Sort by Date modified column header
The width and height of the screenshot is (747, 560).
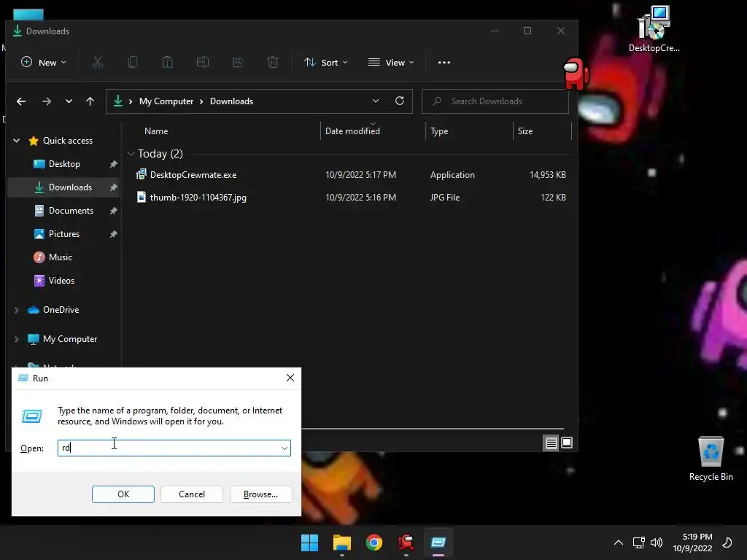(x=352, y=131)
